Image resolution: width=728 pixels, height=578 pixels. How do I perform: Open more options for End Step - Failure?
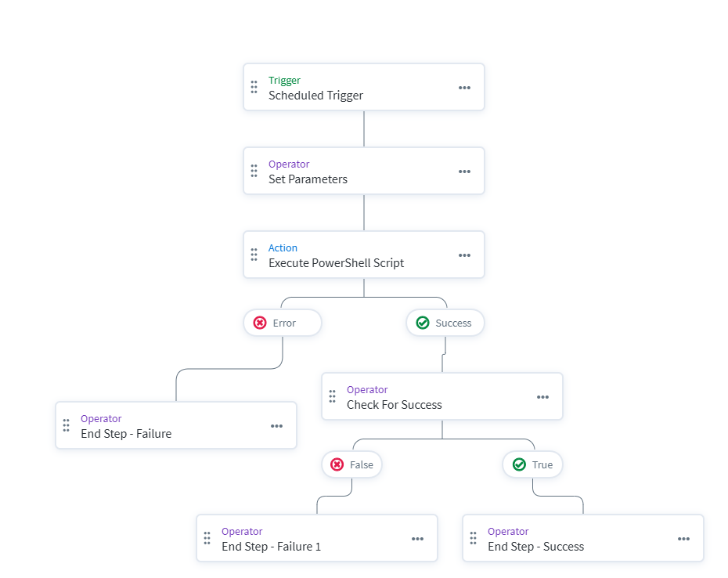[276, 426]
